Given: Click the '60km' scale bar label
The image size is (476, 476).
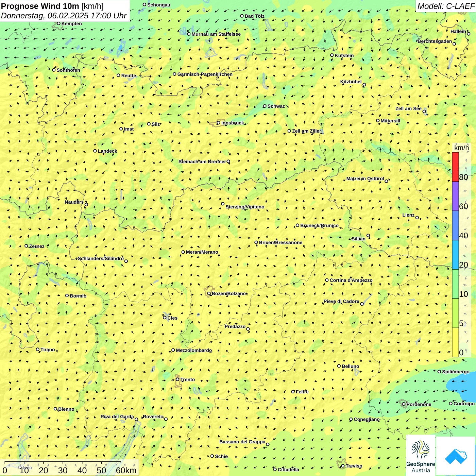Looking at the screenshot, I should (x=126, y=470).
